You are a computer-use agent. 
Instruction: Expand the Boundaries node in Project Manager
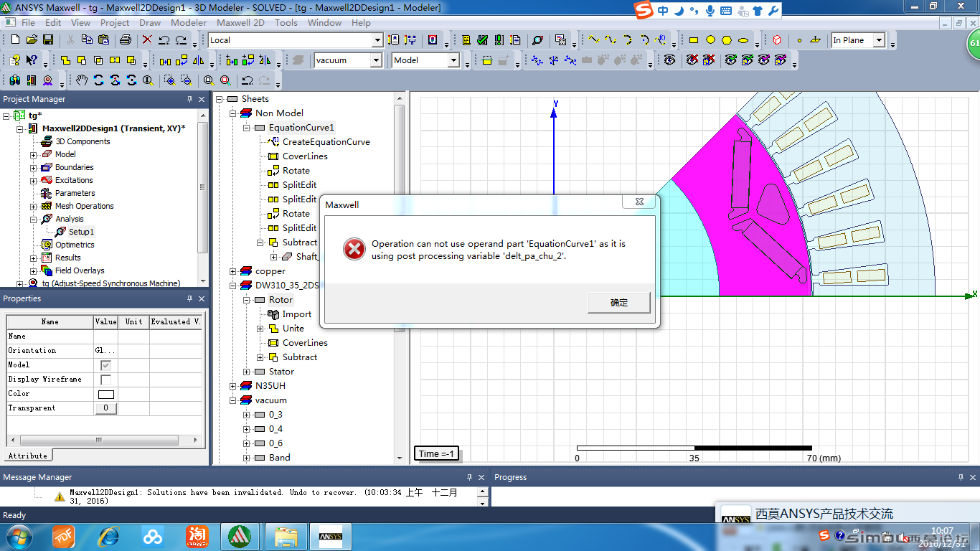pyautogui.click(x=33, y=167)
